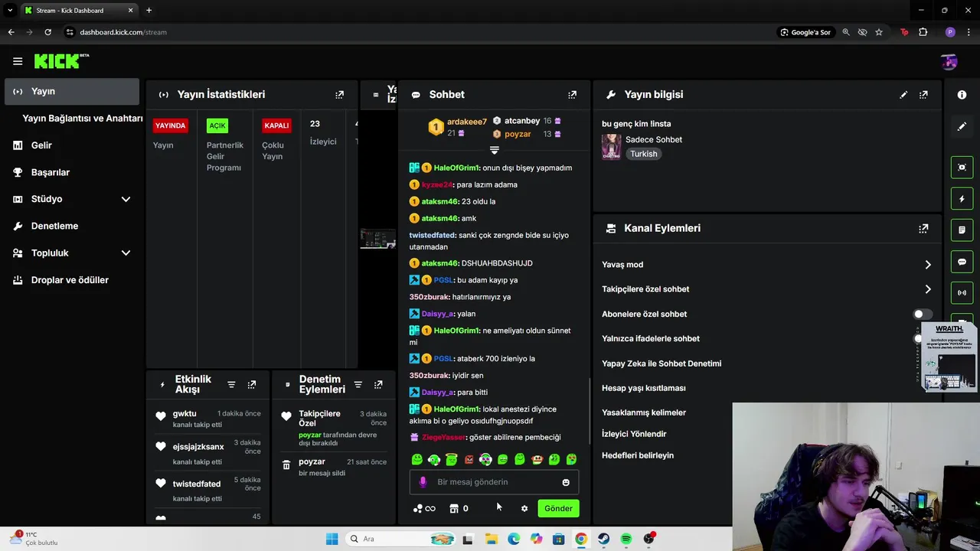The height and width of the screenshot is (551, 980).
Task: Open Etkinlik Akışı filter options
Action: [x=231, y=384]
